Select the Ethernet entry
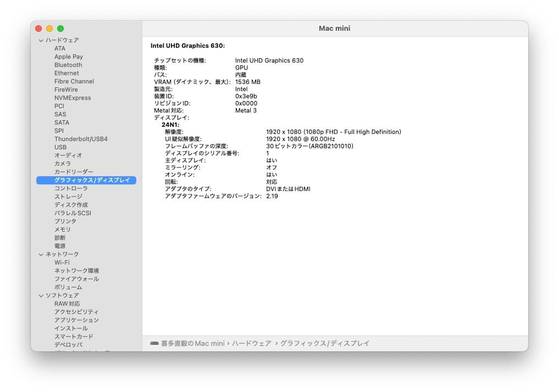 (66, 72)
